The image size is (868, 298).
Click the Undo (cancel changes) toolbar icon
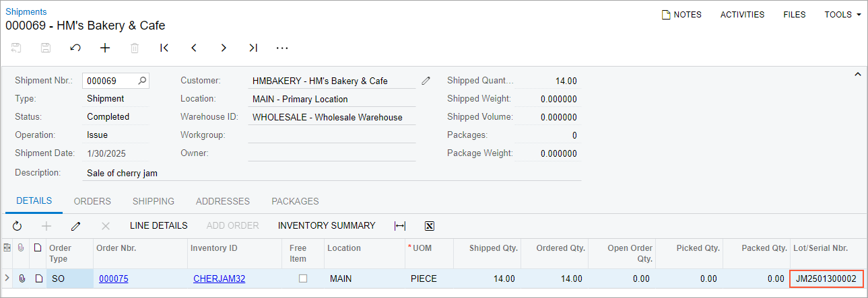click(x=75, y=48)
